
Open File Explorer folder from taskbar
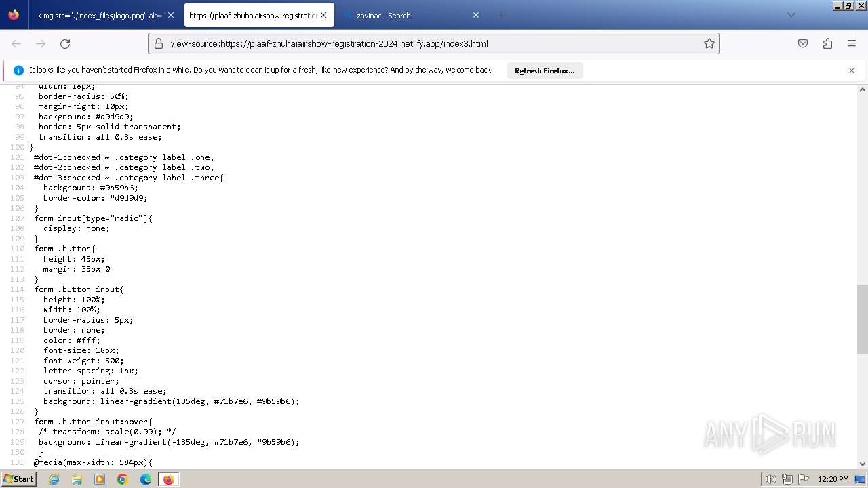(77, 479)
